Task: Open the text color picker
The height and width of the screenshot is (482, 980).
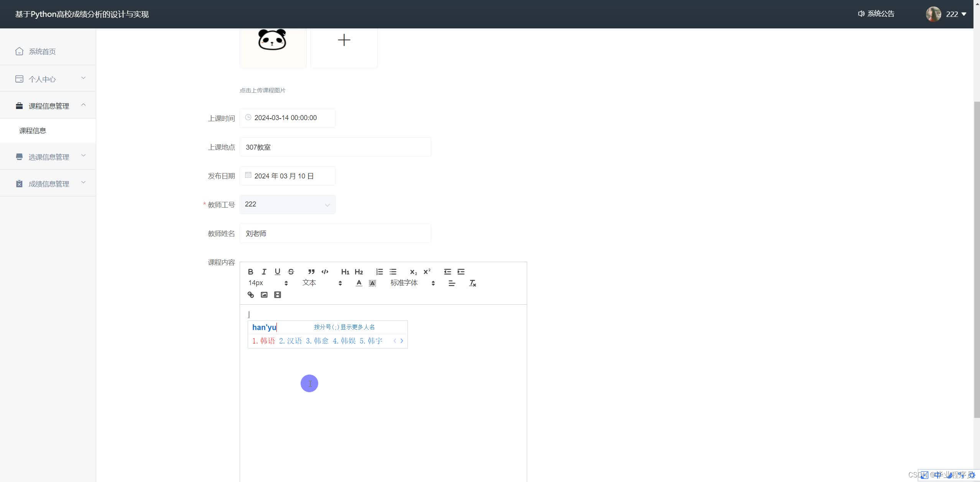Action: click(x=359, y=283)
